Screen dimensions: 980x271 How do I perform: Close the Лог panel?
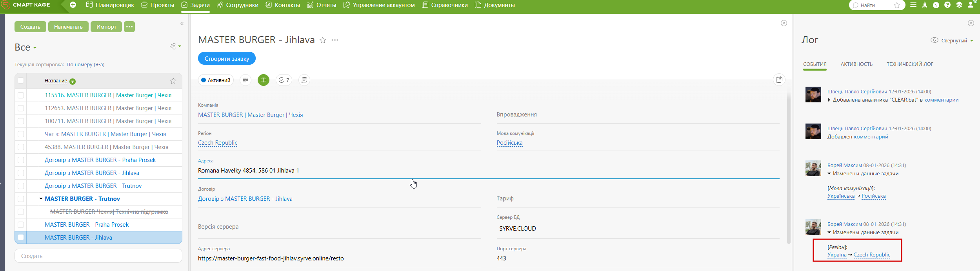pyautogui.click(x=971, y=23)
